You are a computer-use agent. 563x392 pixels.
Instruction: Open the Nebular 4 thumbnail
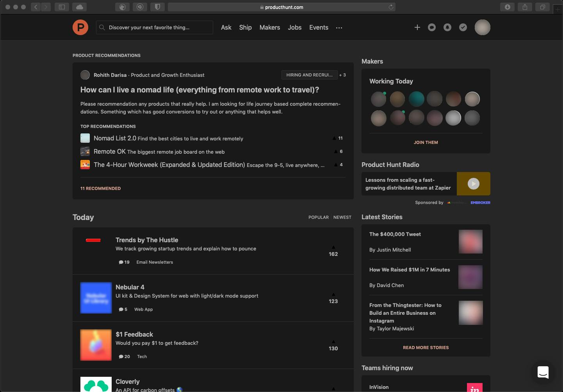(96, 298)
